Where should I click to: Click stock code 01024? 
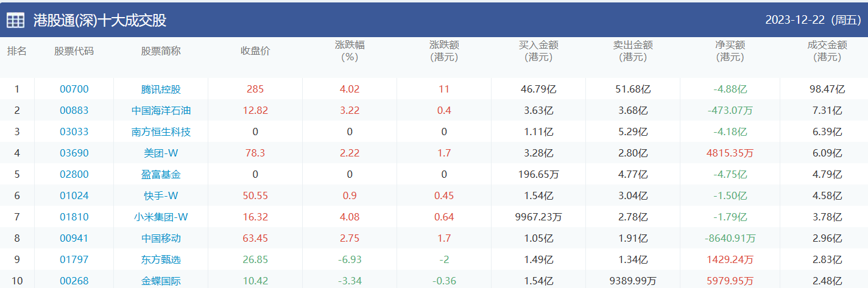[74, 195]
